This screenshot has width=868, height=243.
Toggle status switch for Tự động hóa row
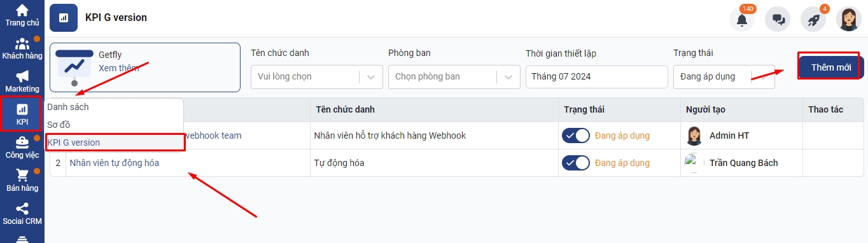576,163
